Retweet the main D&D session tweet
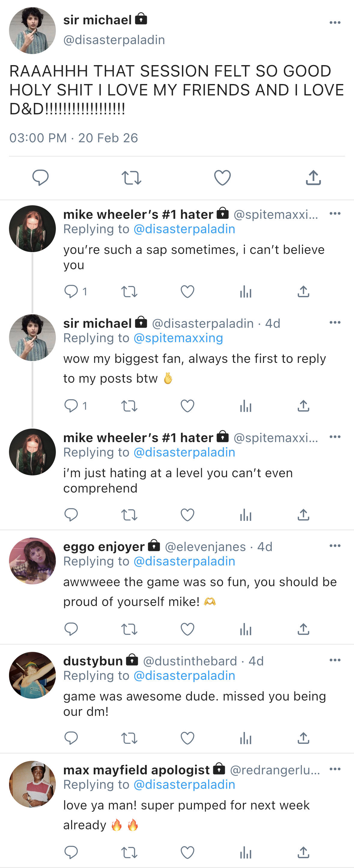This screenshot has width=354, height=868. click(131, 178)
